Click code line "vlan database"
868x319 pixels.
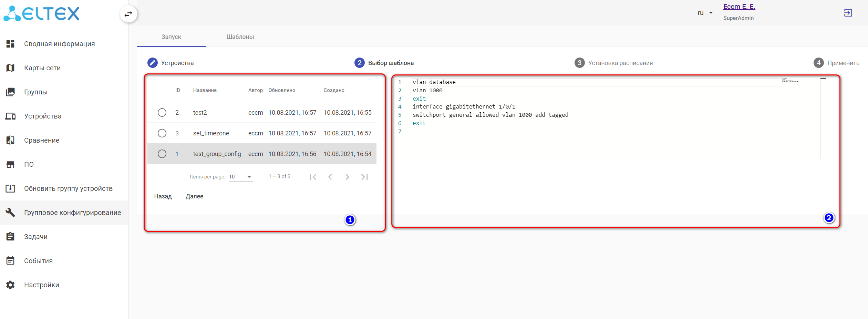[x=434, y=82]
